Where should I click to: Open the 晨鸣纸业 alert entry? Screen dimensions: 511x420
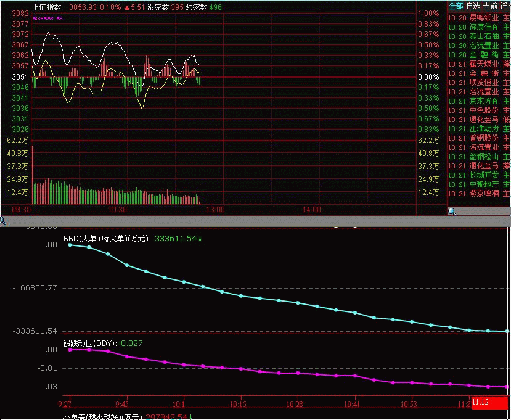pyautogui.click(x=479, y=19)
